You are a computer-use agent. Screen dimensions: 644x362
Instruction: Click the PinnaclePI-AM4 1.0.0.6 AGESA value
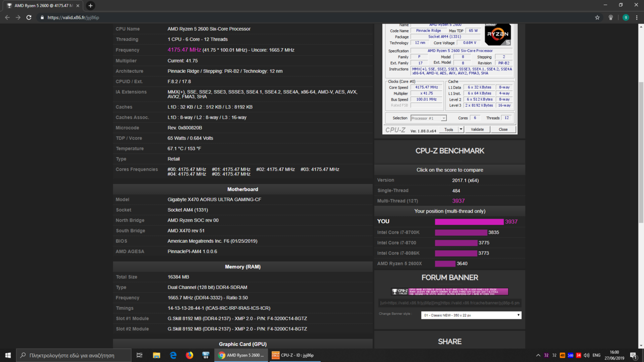(x=192, y=251)
